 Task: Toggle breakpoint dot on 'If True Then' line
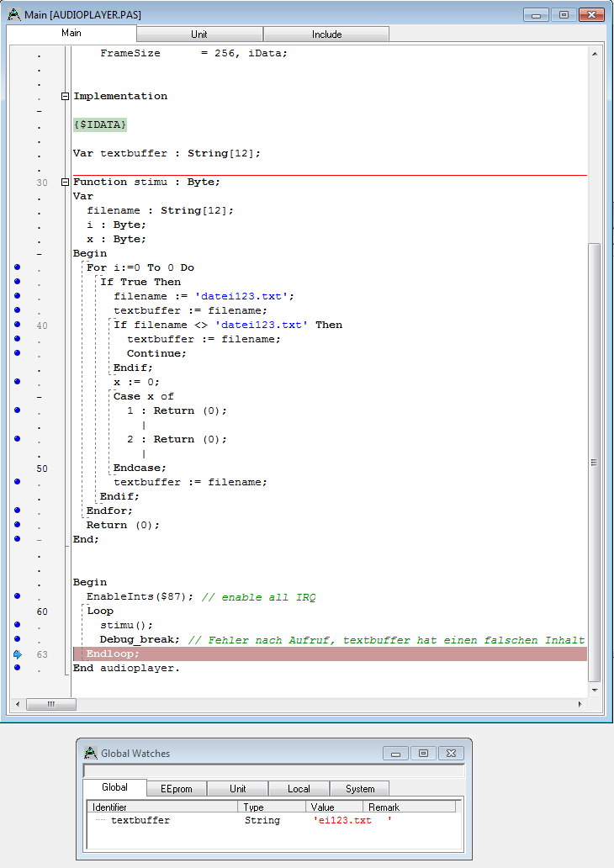(17, 281)
